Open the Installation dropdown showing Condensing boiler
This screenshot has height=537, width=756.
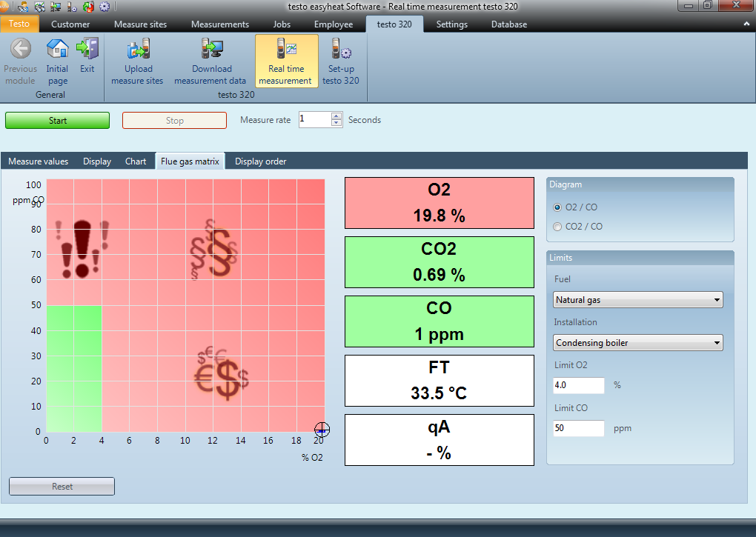coord(638,342)
